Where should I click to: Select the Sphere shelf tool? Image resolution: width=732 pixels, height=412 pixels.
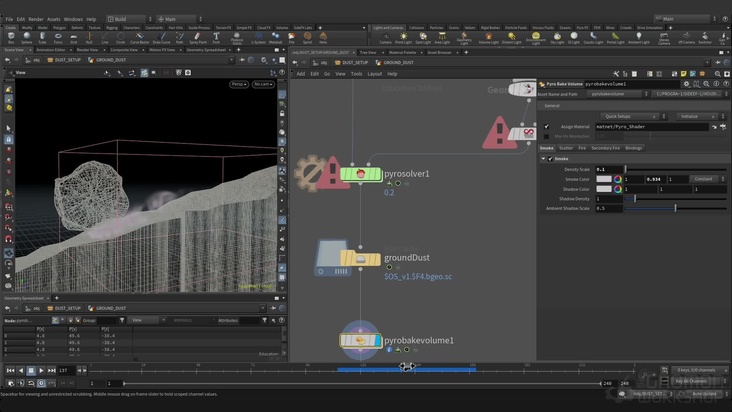[x=28, y=38]
